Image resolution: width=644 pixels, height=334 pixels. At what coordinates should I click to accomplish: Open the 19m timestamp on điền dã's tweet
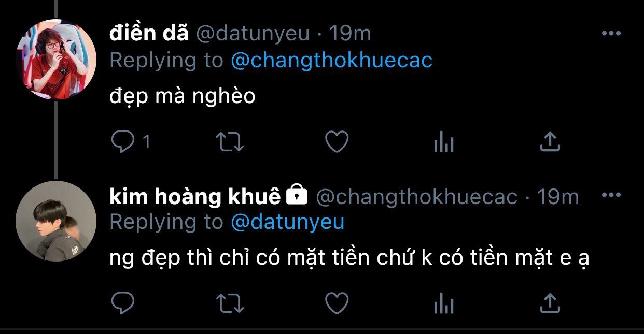(x=351, y=34)
